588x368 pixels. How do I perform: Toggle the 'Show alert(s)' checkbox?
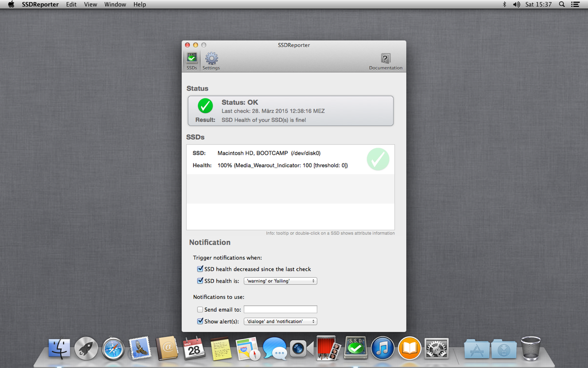(200, 321)
